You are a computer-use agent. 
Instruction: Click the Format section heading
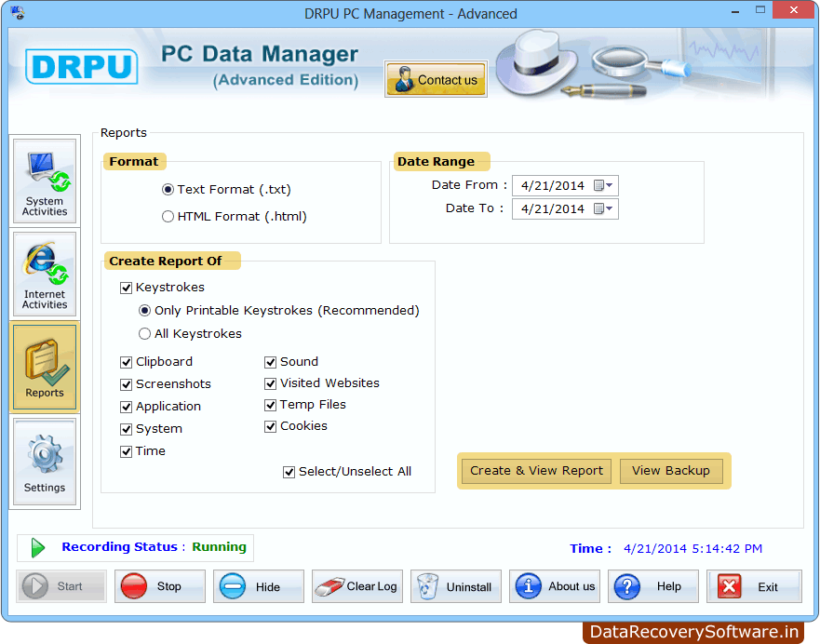(134, 162)
